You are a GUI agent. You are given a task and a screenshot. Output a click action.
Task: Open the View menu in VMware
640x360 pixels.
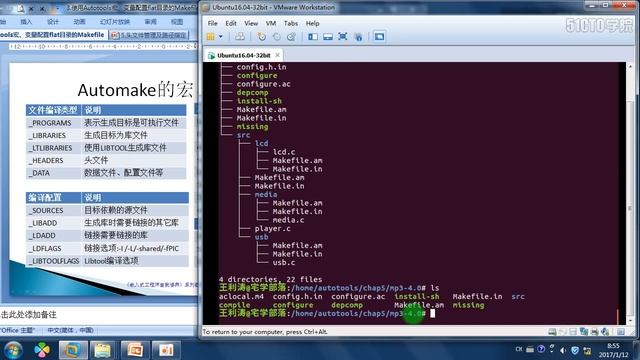pyautogui.click(x=251, y=23)
